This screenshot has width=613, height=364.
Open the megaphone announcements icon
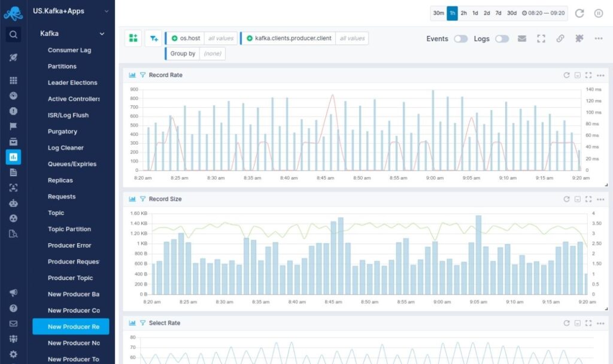tap(13, 292)
